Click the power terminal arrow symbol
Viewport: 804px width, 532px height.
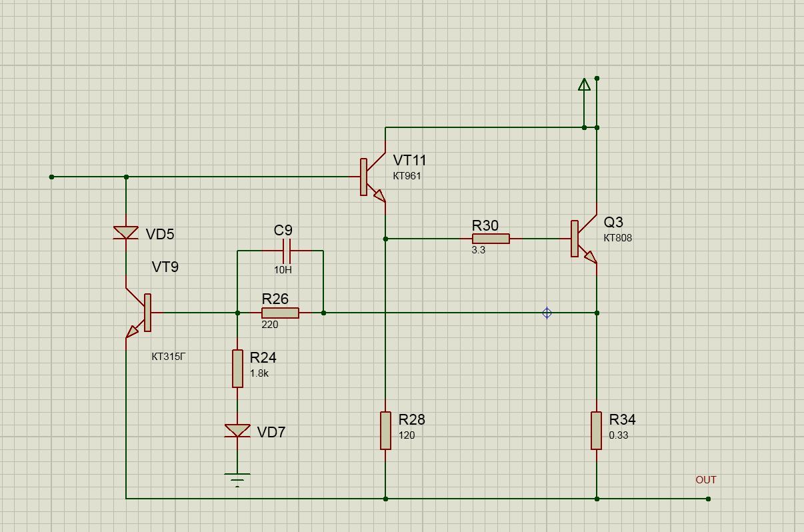click(584, 85)
